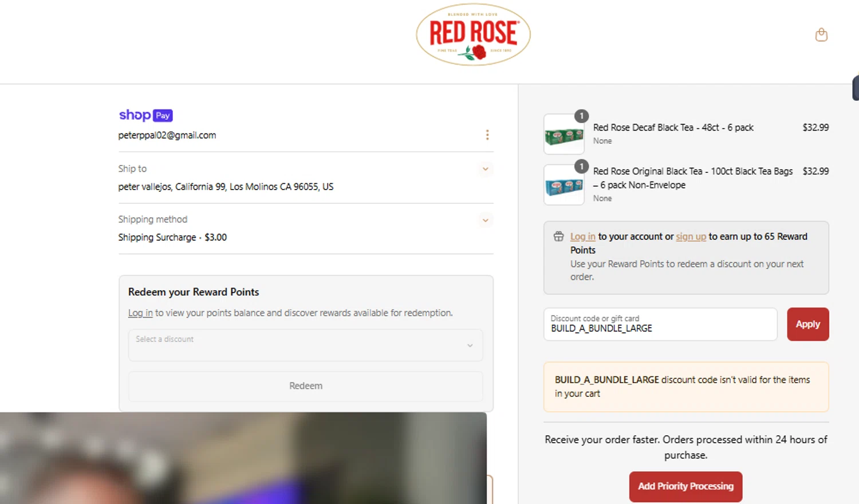Screen dimensions: 859x504
Task: Click the Redeem your Reward Points heading
Action: pos(194,292)
